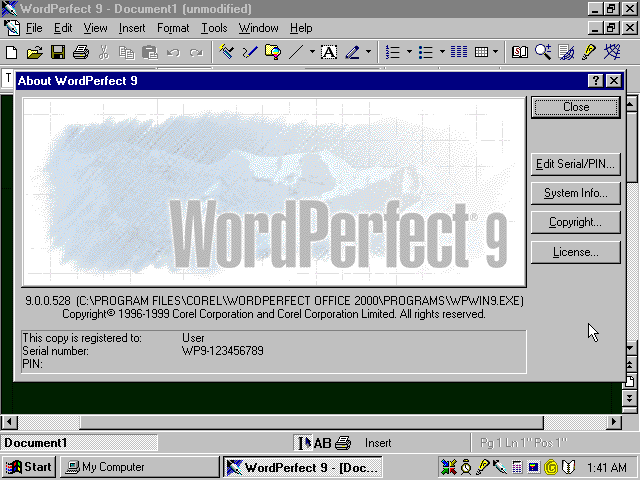Click the spider web Internet Publisher icon
This screenshot has width=640, height=480.
(612, 52)
